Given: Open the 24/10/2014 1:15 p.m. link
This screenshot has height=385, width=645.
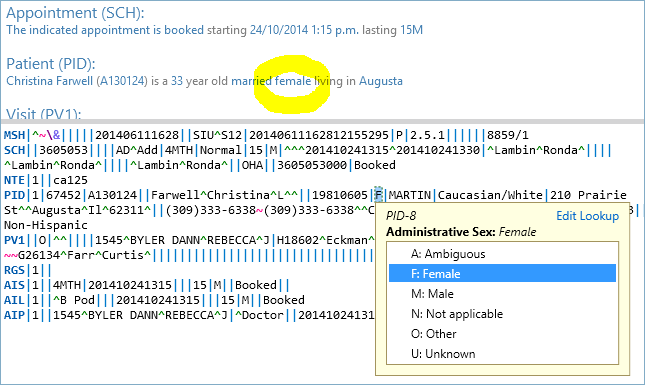Looking at the screenshot, I should coord(304,30).
